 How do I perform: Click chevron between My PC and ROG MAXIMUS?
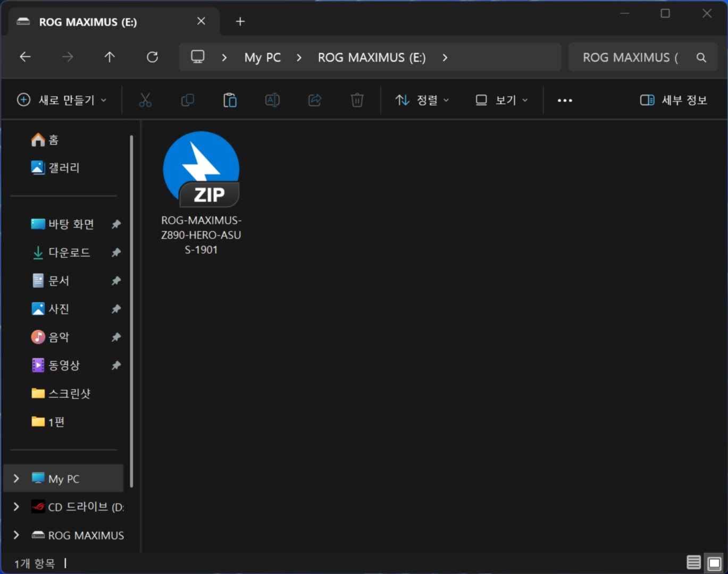(x=299, y=57)
